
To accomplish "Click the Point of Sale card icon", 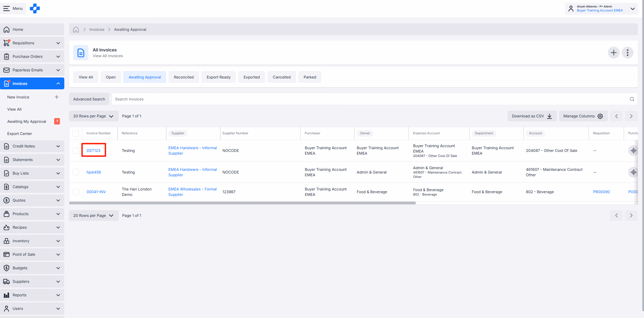I will 6,254.
